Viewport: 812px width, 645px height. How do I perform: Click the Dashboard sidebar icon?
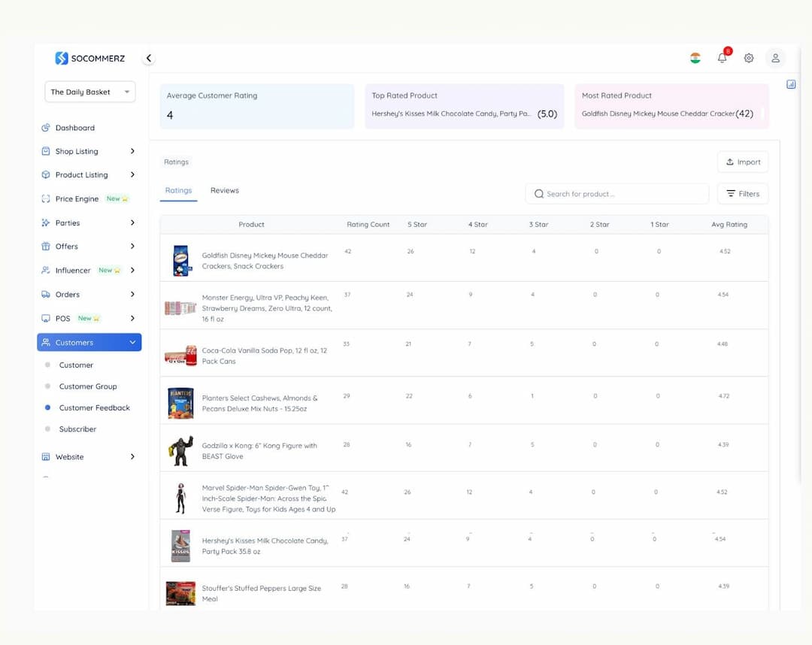tap(46, 127)
